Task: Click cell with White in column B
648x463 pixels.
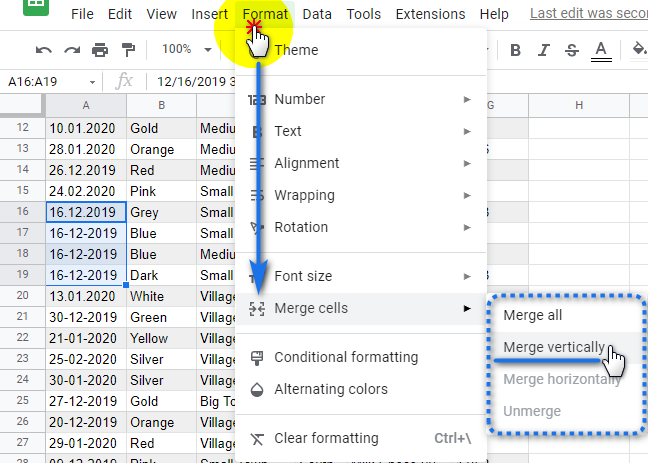Action: click(161, 296)
